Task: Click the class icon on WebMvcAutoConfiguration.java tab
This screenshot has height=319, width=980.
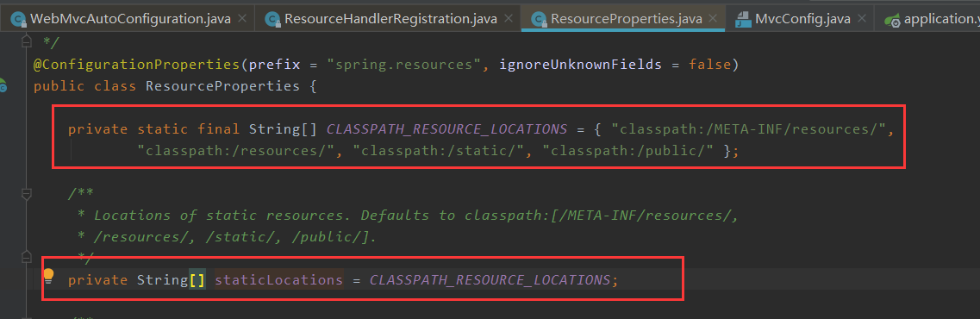Action: pyautogui.click(x=18, y=19)
